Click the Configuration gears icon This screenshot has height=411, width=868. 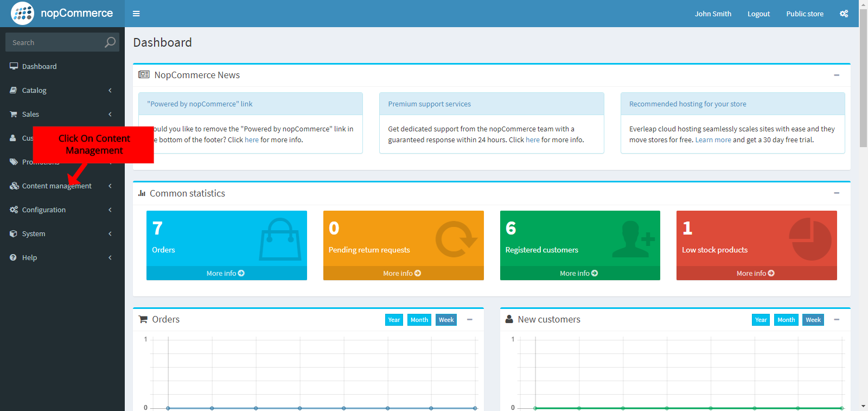click(14, 210)
